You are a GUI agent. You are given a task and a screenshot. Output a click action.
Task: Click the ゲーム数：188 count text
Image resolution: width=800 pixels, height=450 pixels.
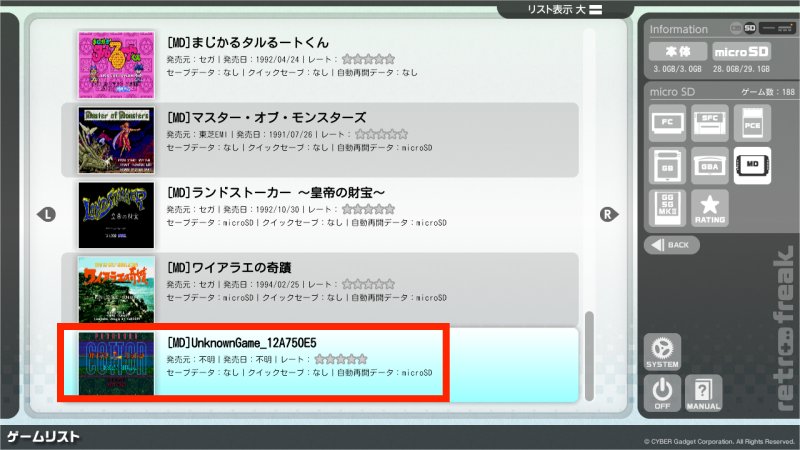[x=768, y=92]
